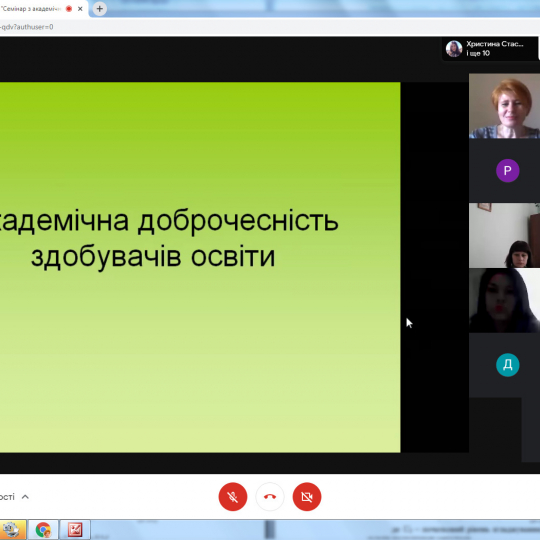Viewport: 540px width, 540px height.
Task: Click the first taskbar icon on the left
Action: (12, 530)
